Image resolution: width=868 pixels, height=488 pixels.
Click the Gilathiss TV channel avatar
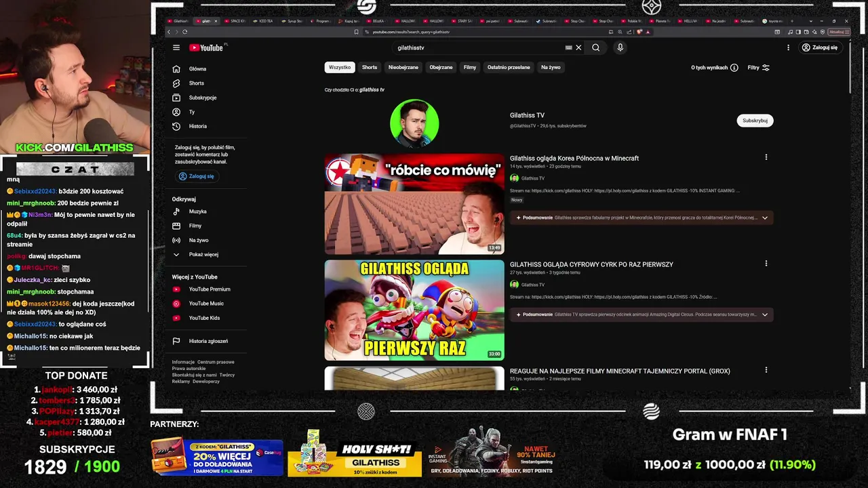click(414, 123)
